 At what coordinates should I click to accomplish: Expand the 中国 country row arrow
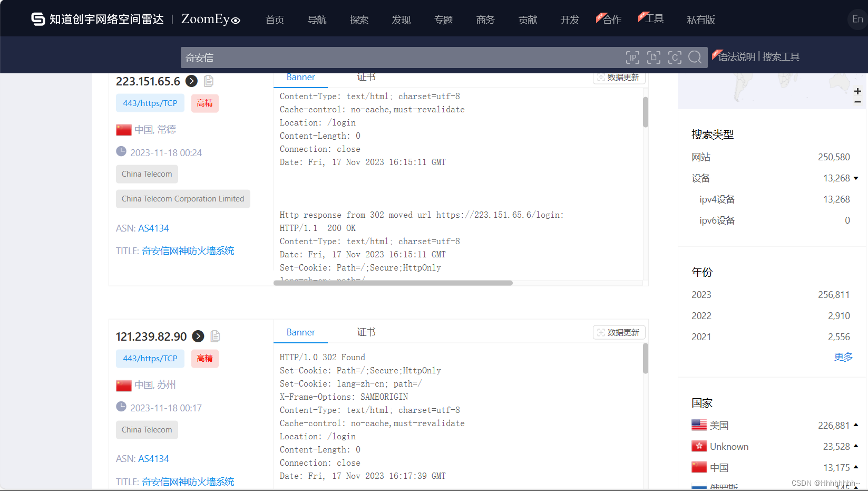click(856, 467)
